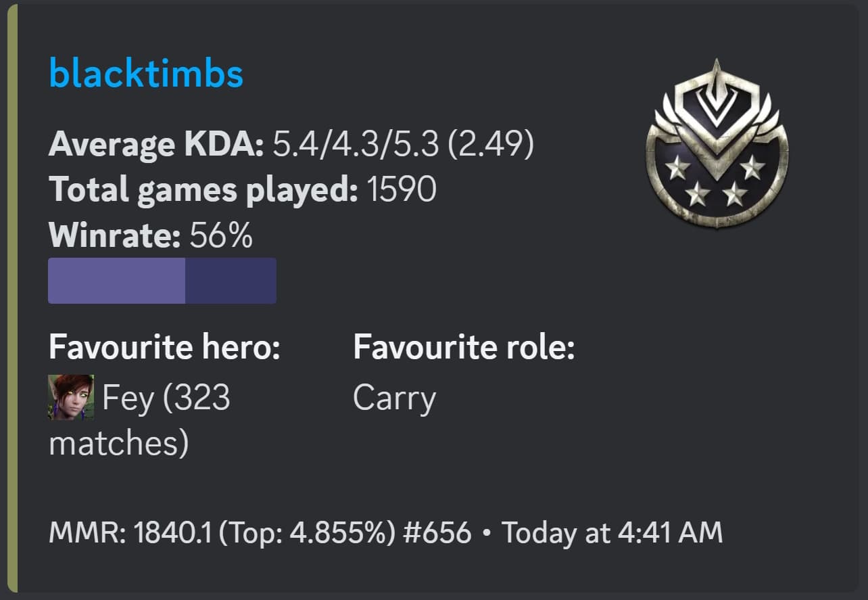Click the Fey hero portrait icon

[71, 397]
